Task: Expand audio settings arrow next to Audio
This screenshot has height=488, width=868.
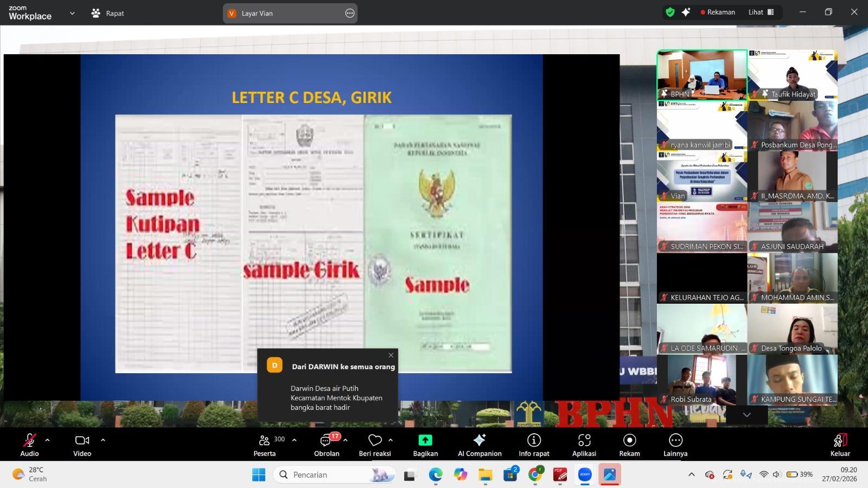Action: tap(48, 440)
